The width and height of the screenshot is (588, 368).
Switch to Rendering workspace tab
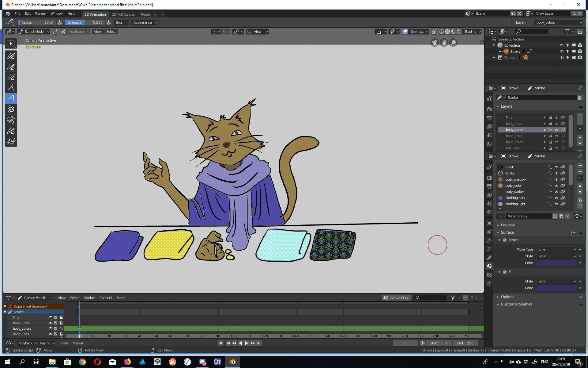point(149,14)
